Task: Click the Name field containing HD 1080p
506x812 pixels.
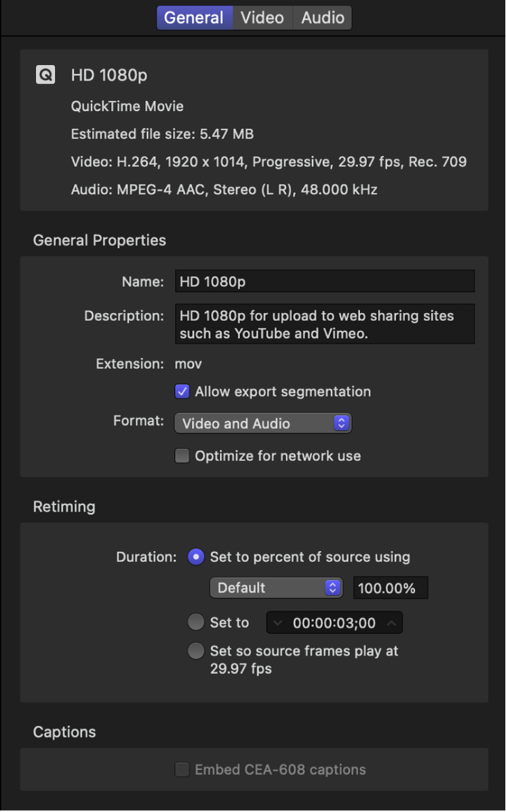Action: click(x=324, y=281)
